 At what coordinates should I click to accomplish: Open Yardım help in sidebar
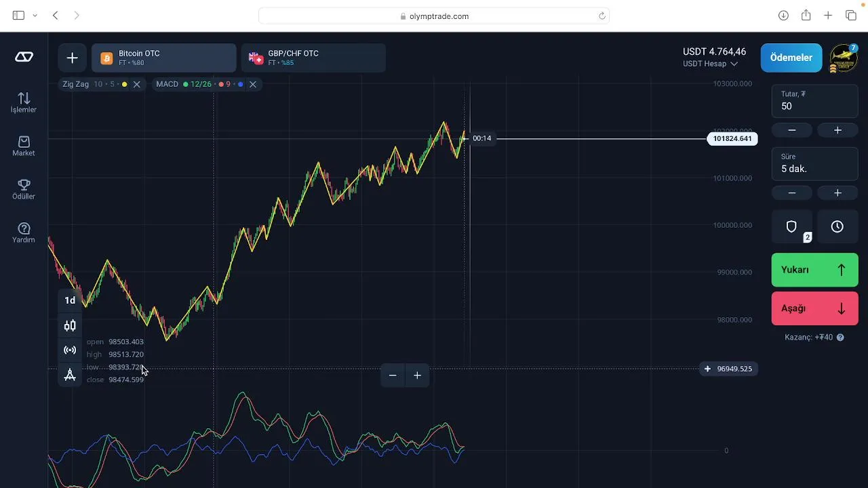24,232
